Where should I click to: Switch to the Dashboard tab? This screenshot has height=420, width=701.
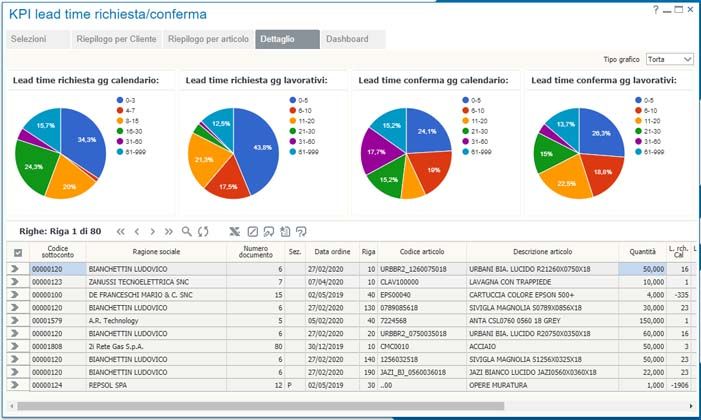347,39
